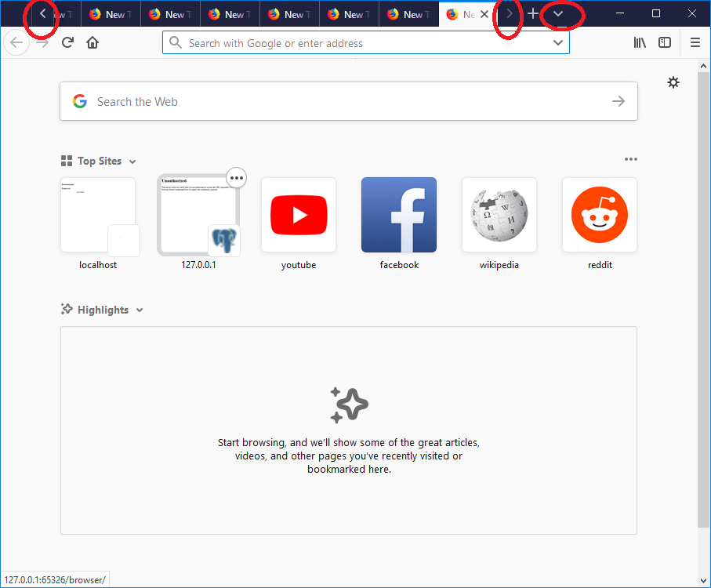Screen dimensions: 711x588
Task: Open the Wikipedia top site
Action: click(x=499, y=215)
